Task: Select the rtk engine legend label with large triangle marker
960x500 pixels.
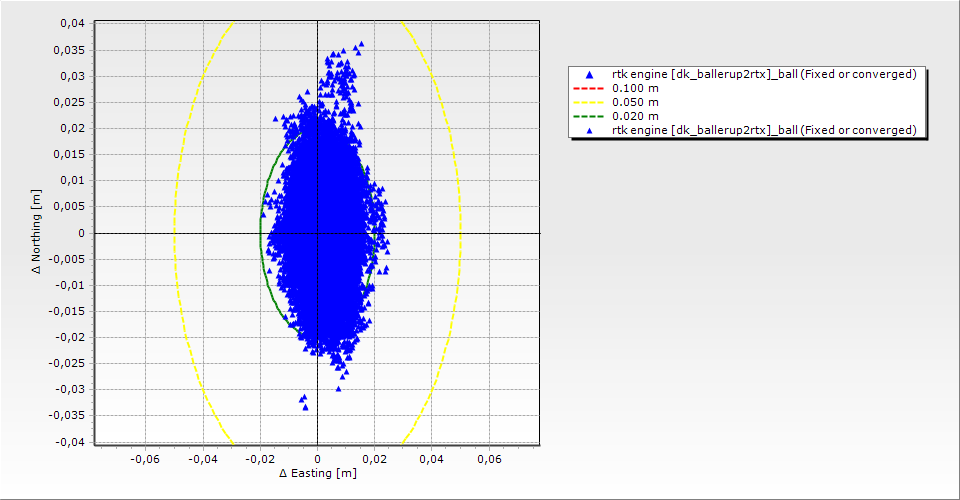Action: coord(764,74)
